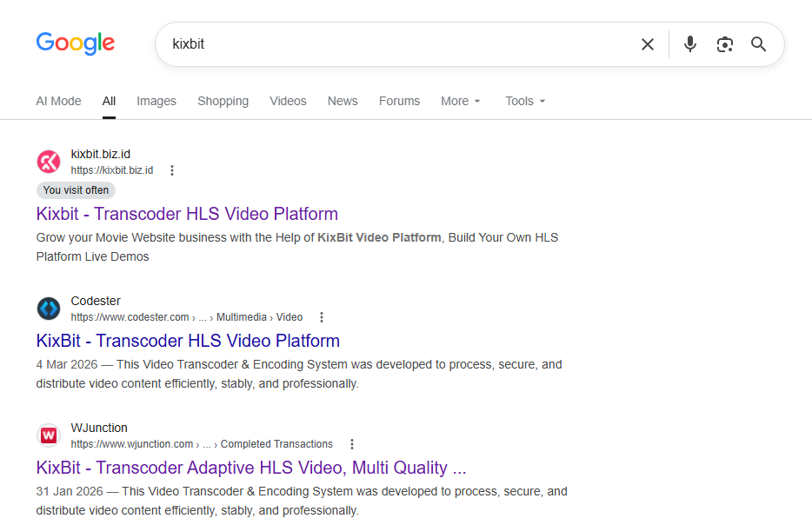Expand the More dropdown
Screen dimensions: 812x525
461,101
